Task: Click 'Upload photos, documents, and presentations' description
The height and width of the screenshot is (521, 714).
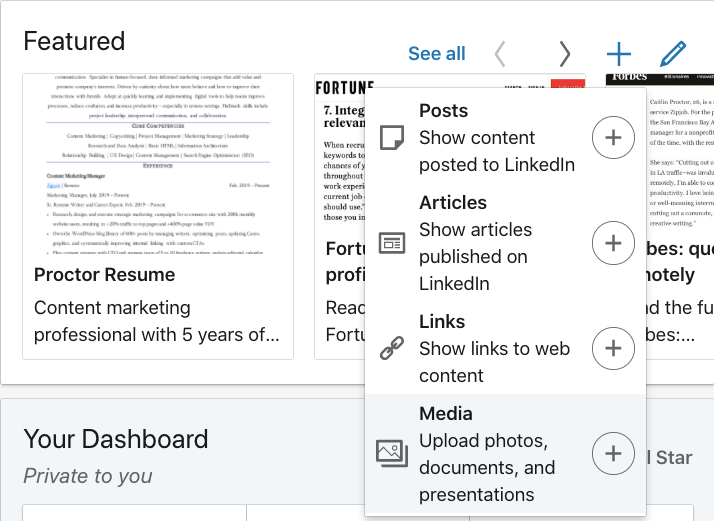Action: coord(487,468)
